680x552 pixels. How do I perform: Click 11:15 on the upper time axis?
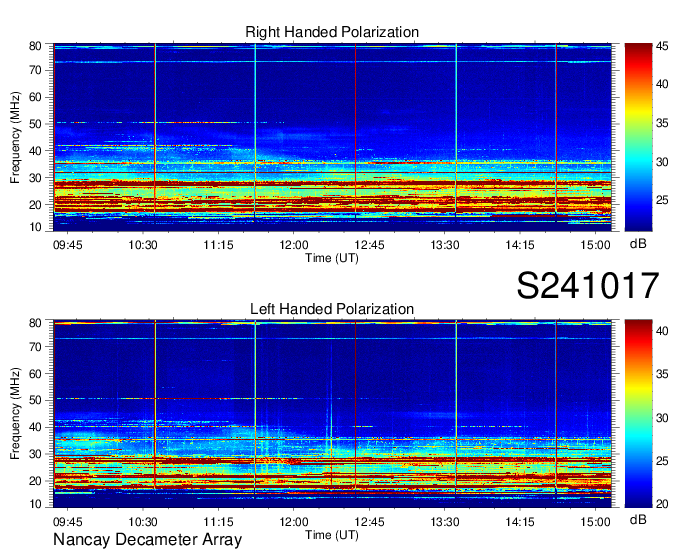coord(218,245)
